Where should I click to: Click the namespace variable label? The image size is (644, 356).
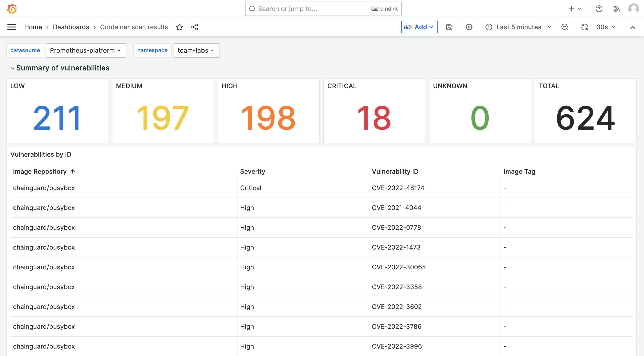tap(152, 50)
